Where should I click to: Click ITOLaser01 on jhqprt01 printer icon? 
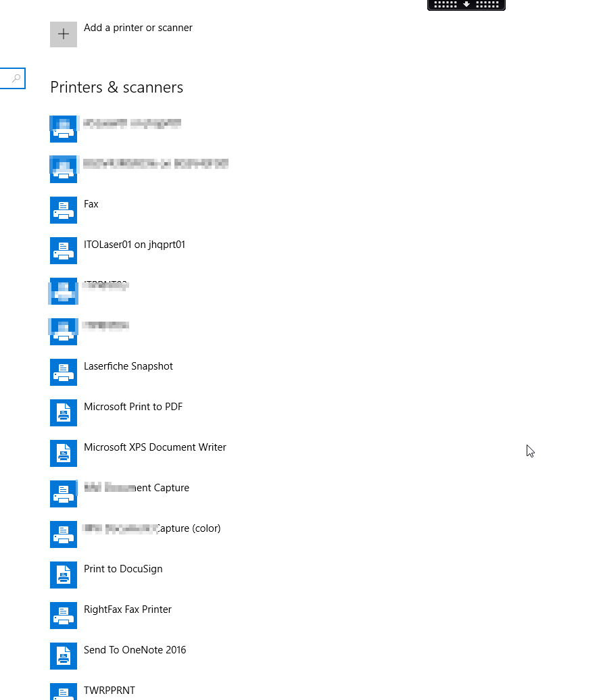(64, 251)
